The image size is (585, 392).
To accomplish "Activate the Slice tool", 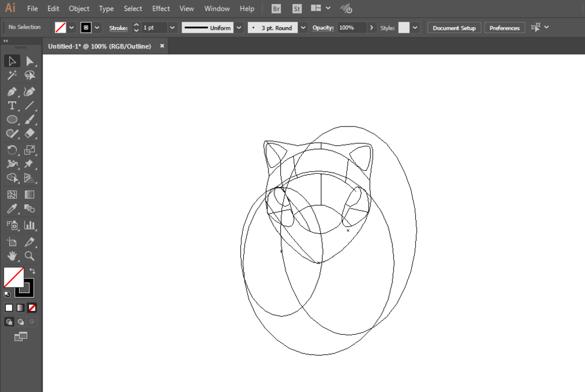I will point(29,242).
